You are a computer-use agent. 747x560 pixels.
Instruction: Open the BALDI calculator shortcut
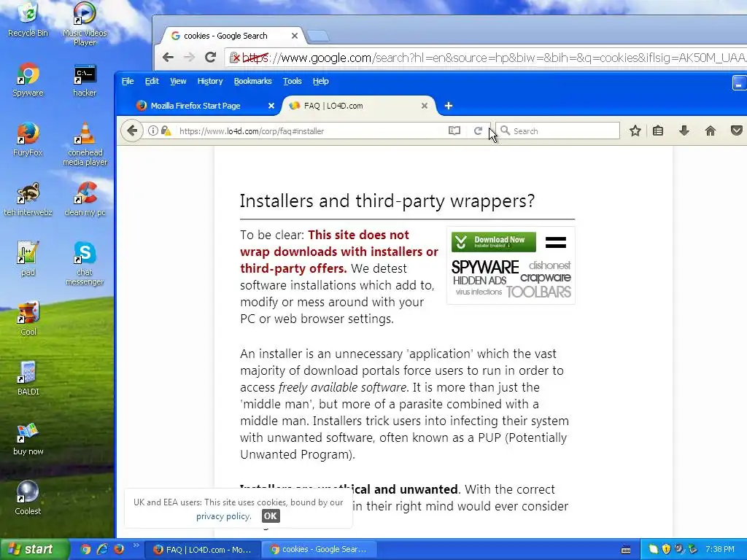point(28,378)
